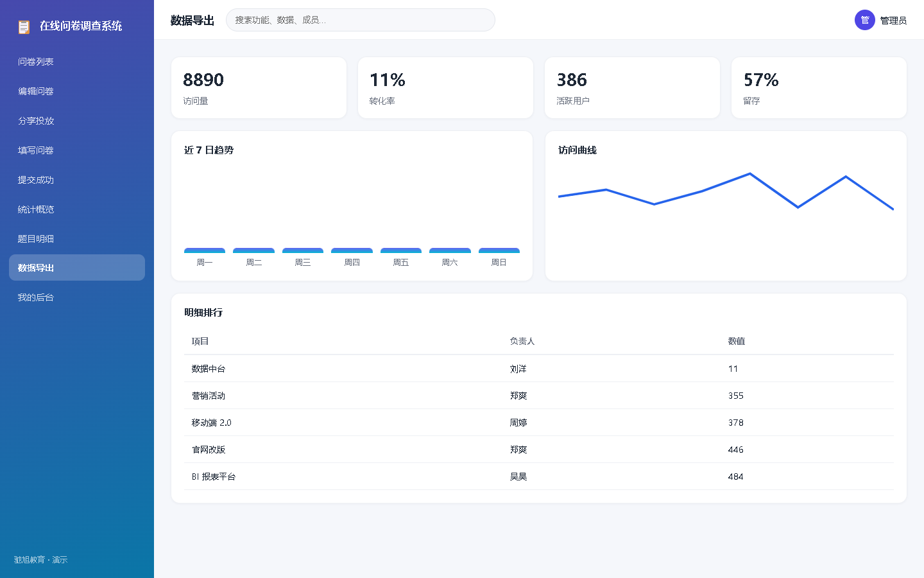Open 提交成功 sidebar item

77,180
